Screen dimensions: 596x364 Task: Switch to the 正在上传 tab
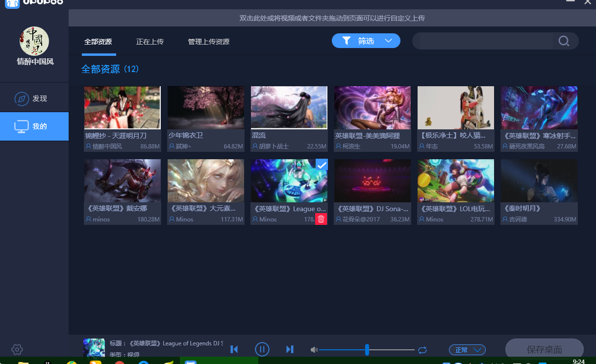tap(150, 42)
